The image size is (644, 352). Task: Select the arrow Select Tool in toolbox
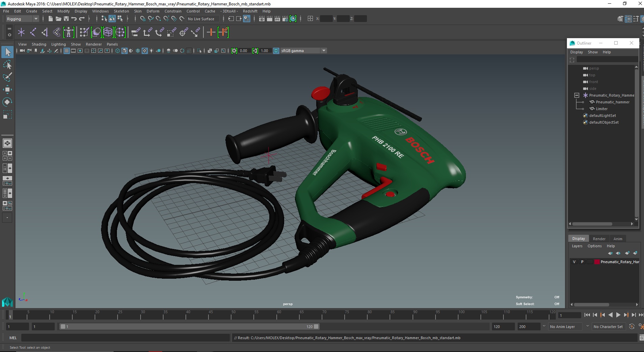click(7, 52)
